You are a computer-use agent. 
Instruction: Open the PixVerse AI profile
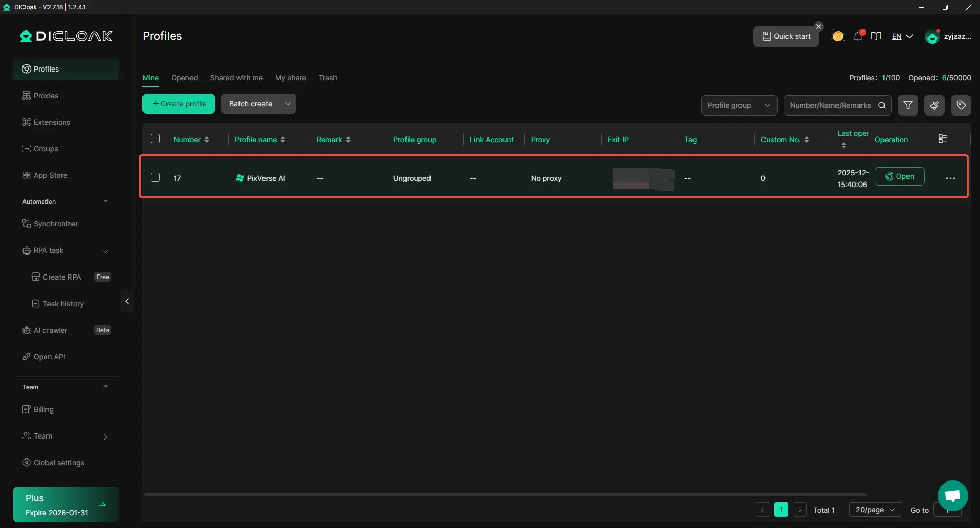(899, 176)
